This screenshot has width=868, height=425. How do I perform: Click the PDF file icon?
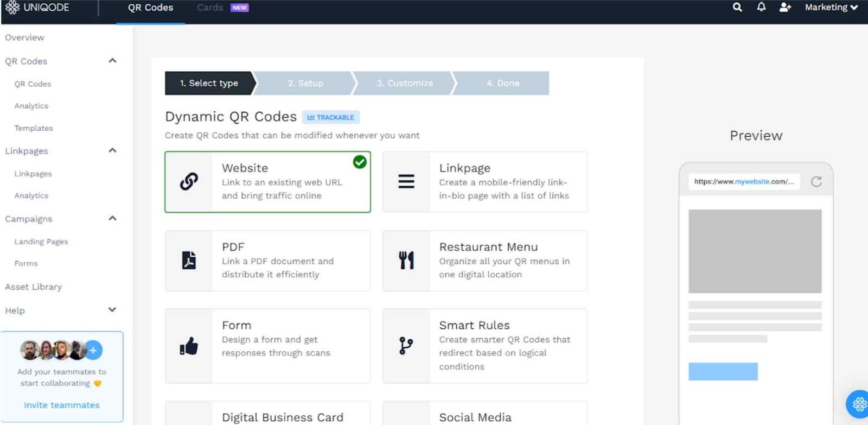point(189,261)
